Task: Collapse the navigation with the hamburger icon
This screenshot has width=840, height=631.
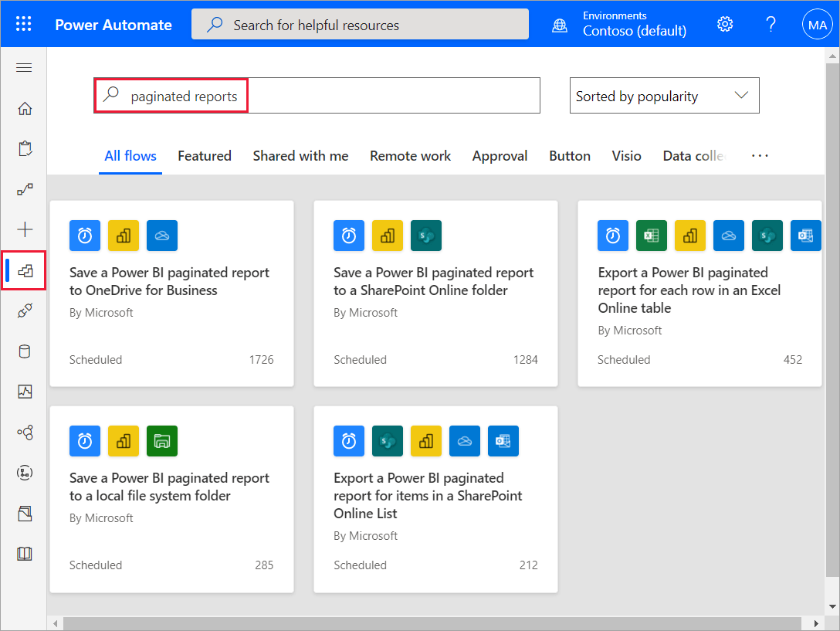Action: pyautogui.click(x=24, y=67)
